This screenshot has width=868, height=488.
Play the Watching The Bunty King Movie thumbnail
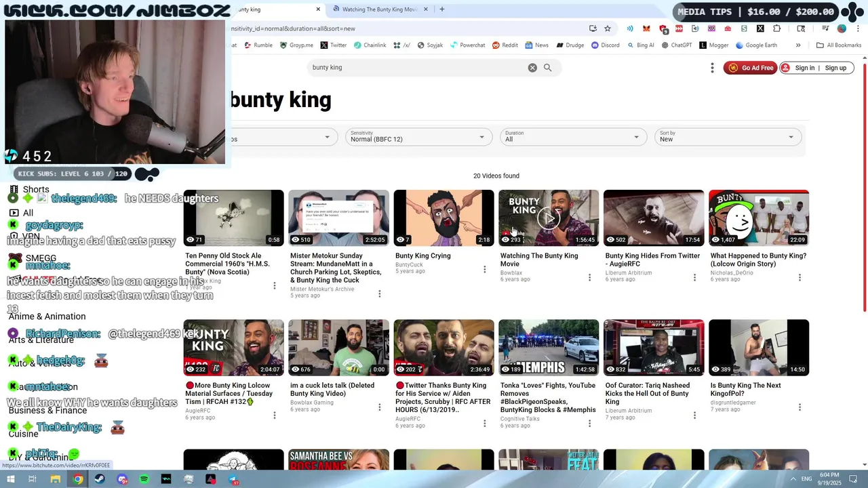pos(549,218)
